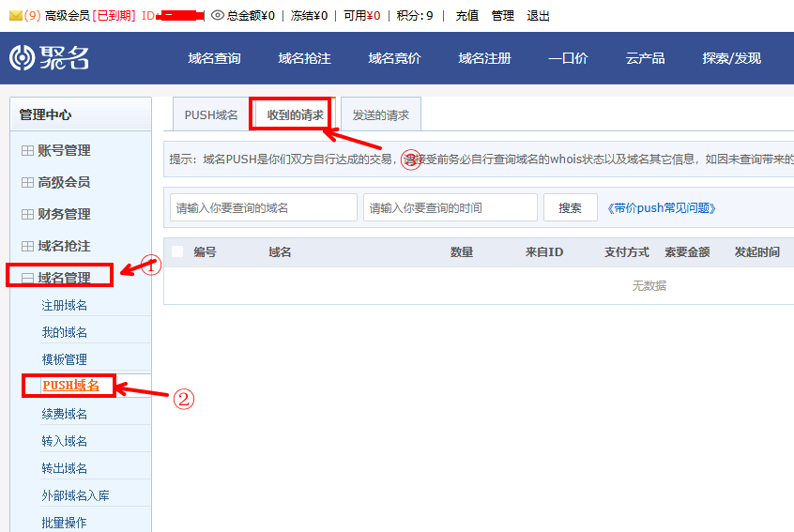Collapse the 域名管理 minus icon
Viewport: 794px width, 532px height.
pos(27,278)
